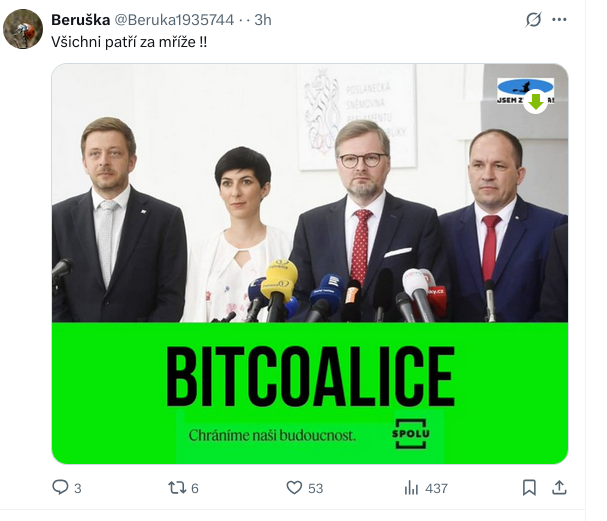This screenshot has width=607, height=521.
Task: Click the Grok slashed-circle icon
Action: [x=533, y=19]
